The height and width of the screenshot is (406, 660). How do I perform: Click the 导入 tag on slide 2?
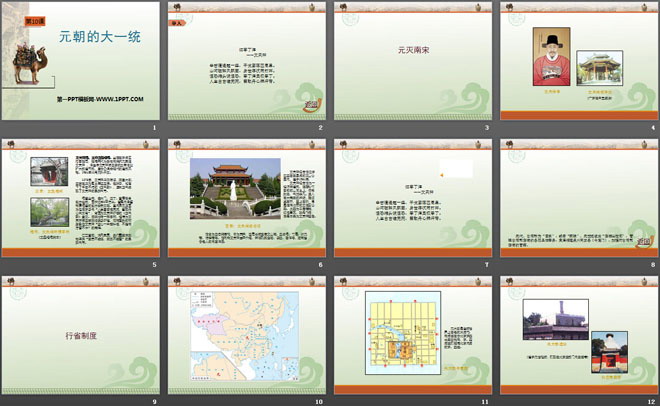click(x=177, y=23)
